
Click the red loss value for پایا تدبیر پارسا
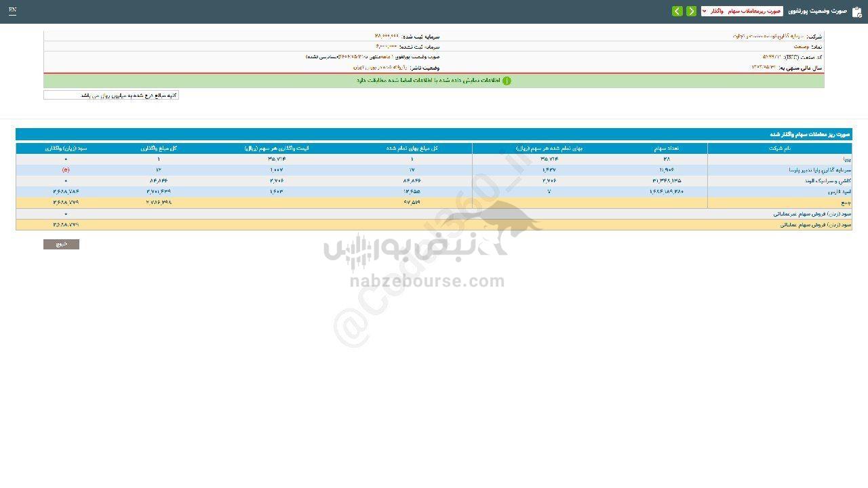coord(66,169)
